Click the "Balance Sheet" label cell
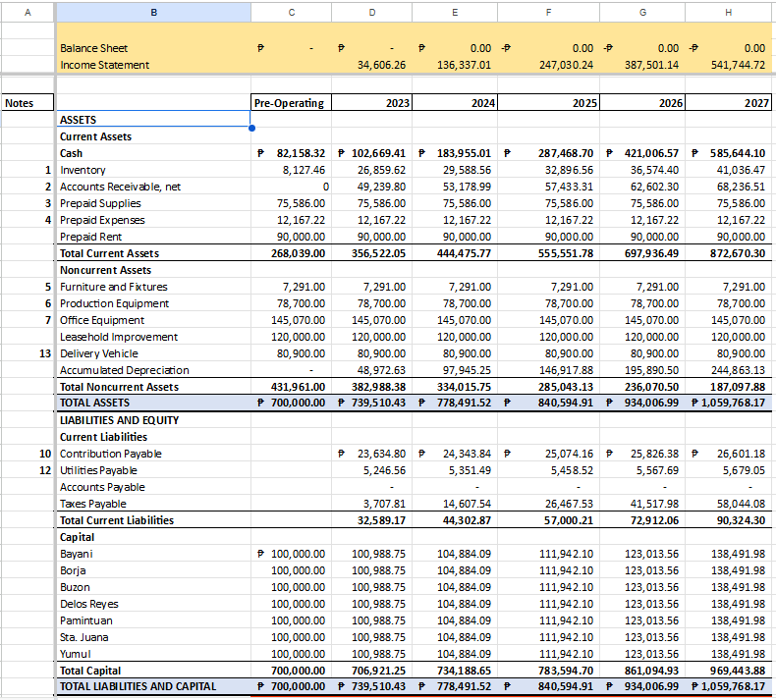This screenshot has height=700, width=776. [x=94, y=48]
